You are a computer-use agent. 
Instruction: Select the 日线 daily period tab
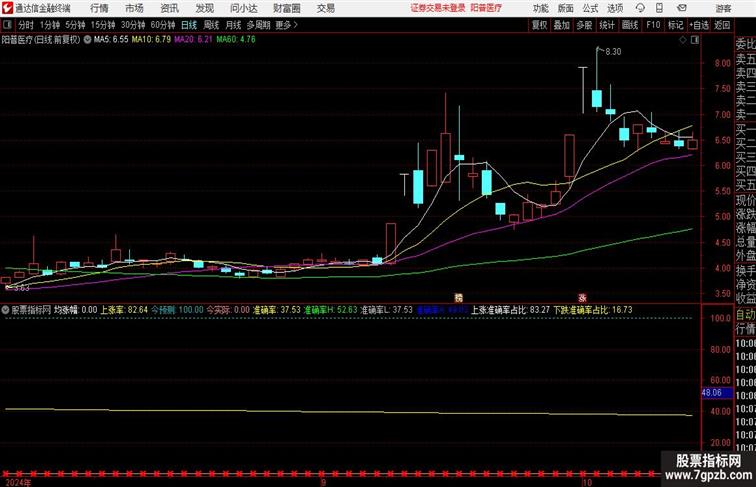click(189, 25)
